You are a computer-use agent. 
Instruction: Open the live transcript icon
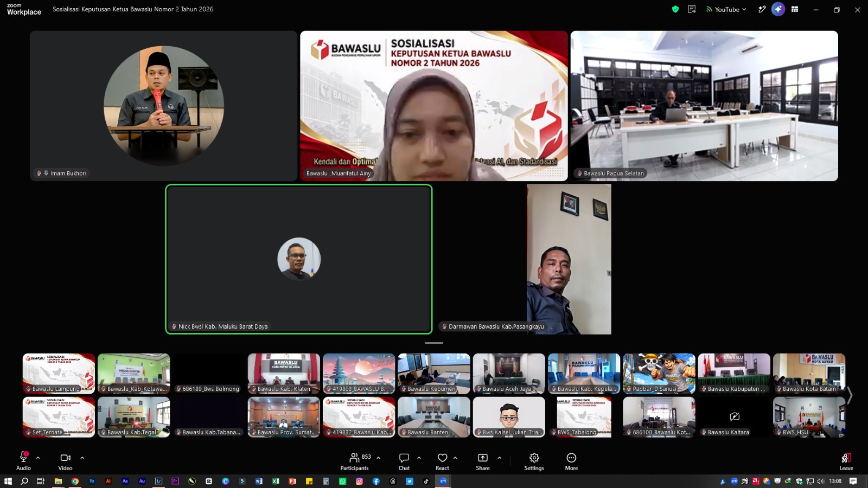click(x=692, y=9)
